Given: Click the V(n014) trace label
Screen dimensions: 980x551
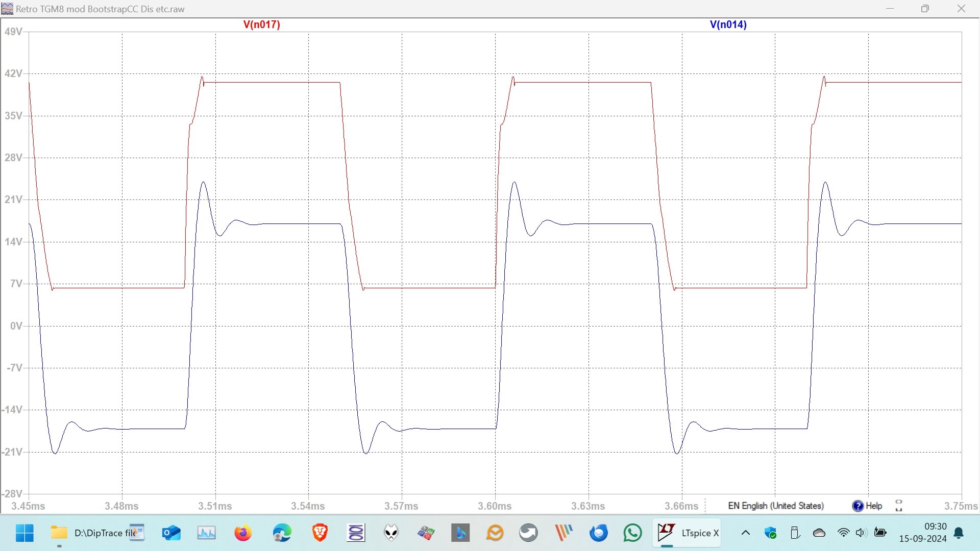Looking at the screenshot, I should pyautogui.click(x=728, y=24).
